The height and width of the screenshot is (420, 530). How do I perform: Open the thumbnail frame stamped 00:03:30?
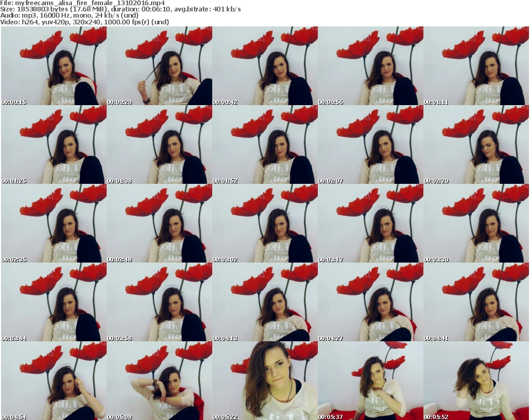click(x=476, y=224)
